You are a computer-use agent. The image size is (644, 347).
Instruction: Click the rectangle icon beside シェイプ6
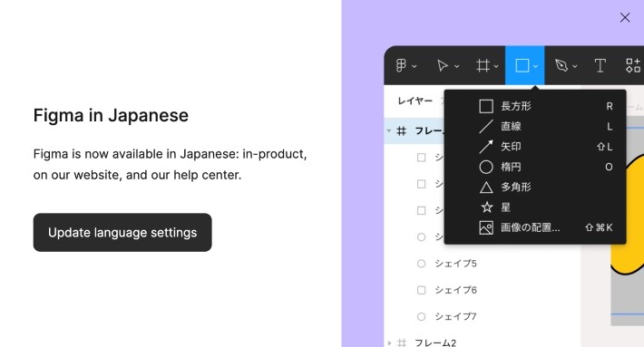coord(421,290)
